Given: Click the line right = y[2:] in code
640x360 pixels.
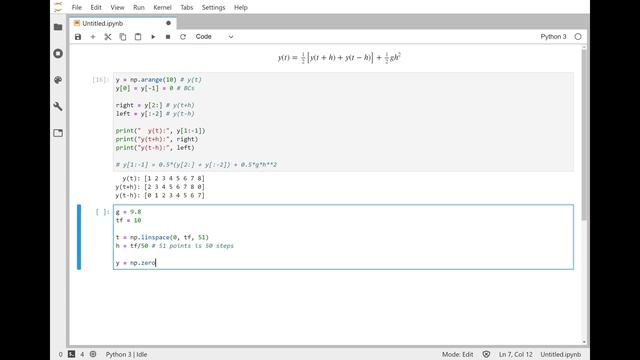Looking at the screenshot, I should pyautogui.click(x=155, y=105).
